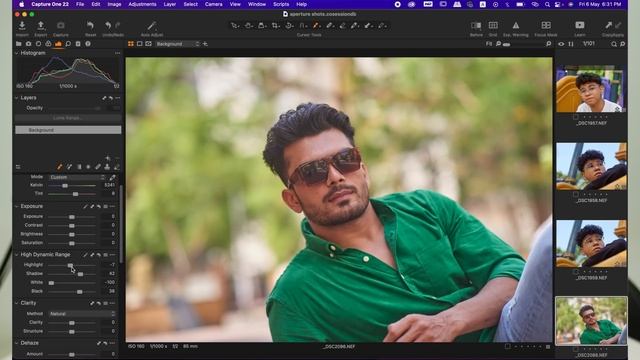Click the Import icon in toolbar

[x=22, y=26]
